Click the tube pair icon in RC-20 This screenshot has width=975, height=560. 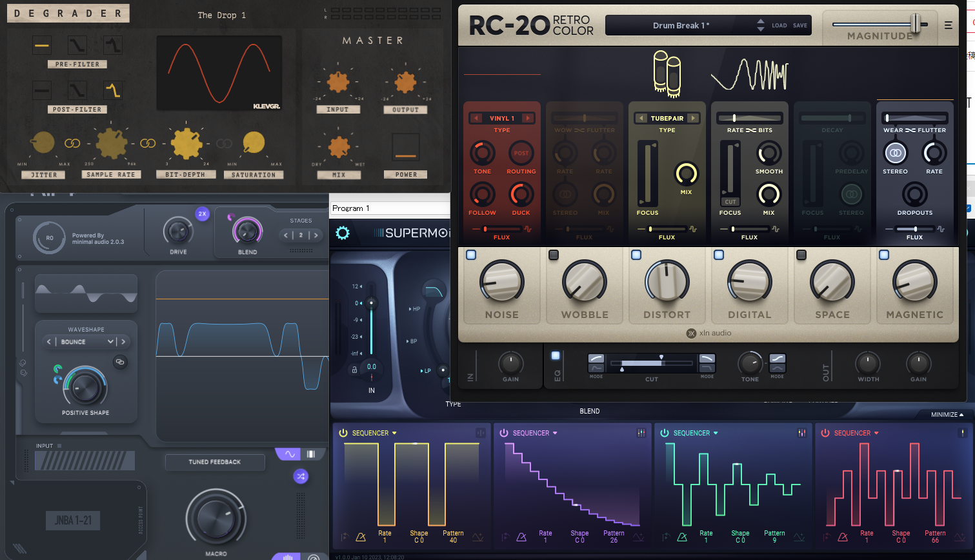pyautogui.click(x=667, y=74)
